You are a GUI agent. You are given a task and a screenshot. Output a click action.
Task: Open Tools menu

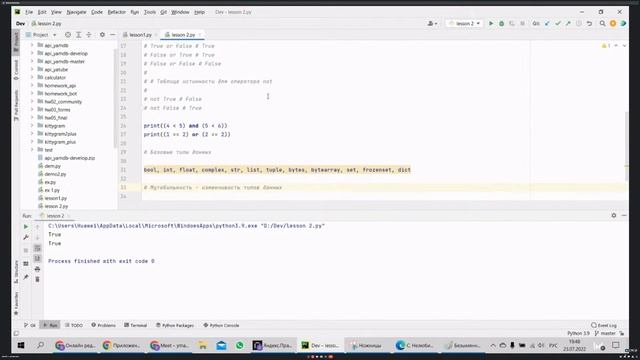[x=150, y=12]
